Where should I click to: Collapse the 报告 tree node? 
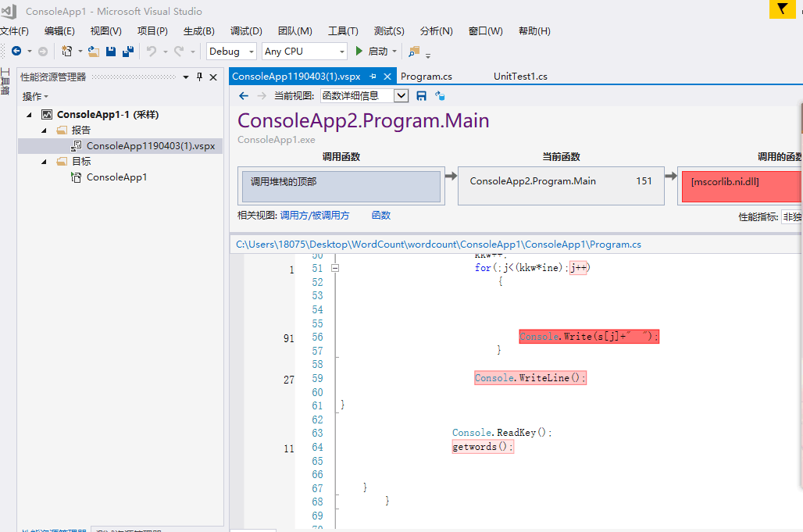coord(44,130)
